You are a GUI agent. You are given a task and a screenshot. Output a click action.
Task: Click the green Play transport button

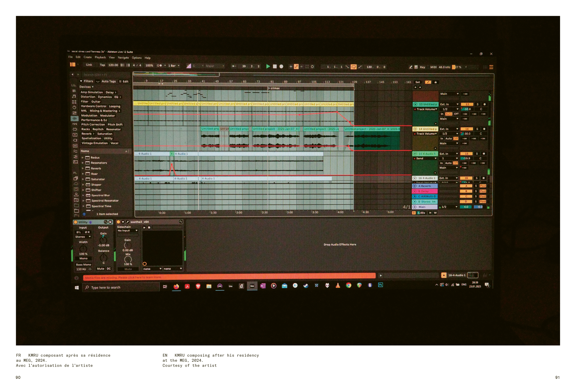pos(268,66)
